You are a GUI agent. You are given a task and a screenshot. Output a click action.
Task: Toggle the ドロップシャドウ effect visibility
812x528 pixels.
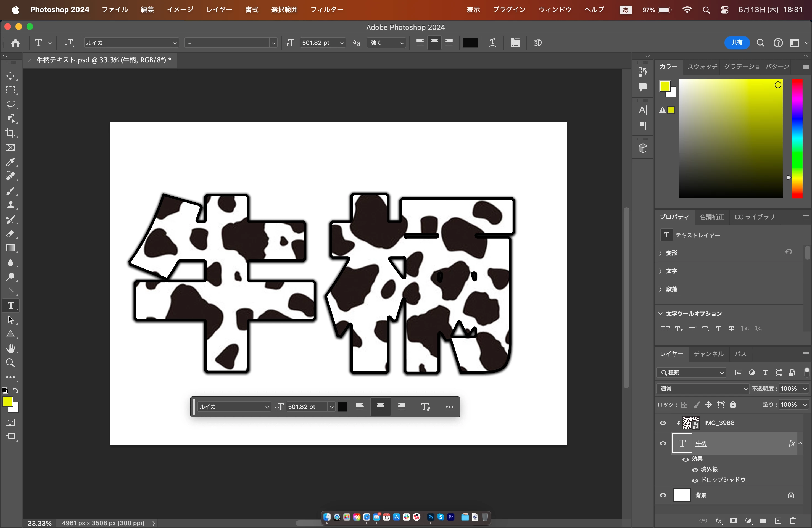point(695,480)
